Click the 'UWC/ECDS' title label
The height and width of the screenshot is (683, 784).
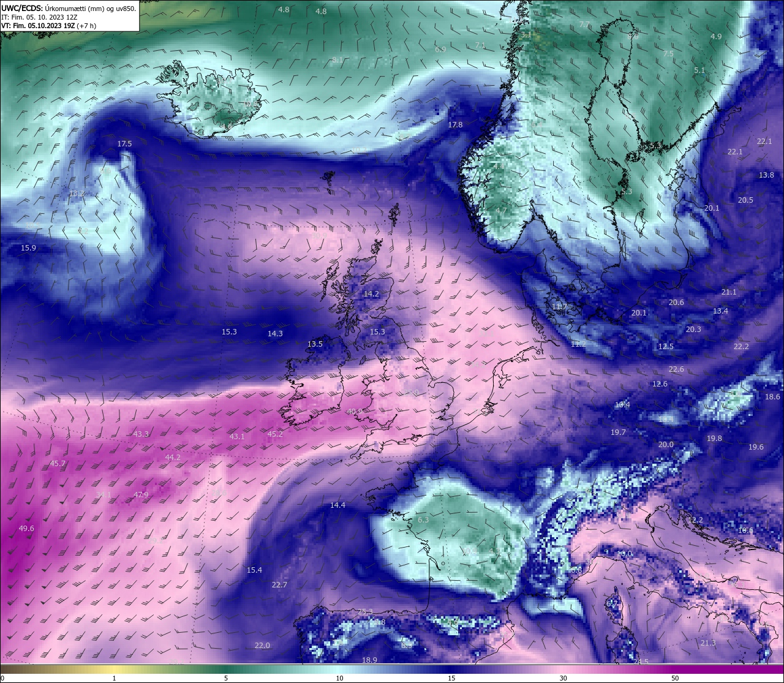pos(21,8)
